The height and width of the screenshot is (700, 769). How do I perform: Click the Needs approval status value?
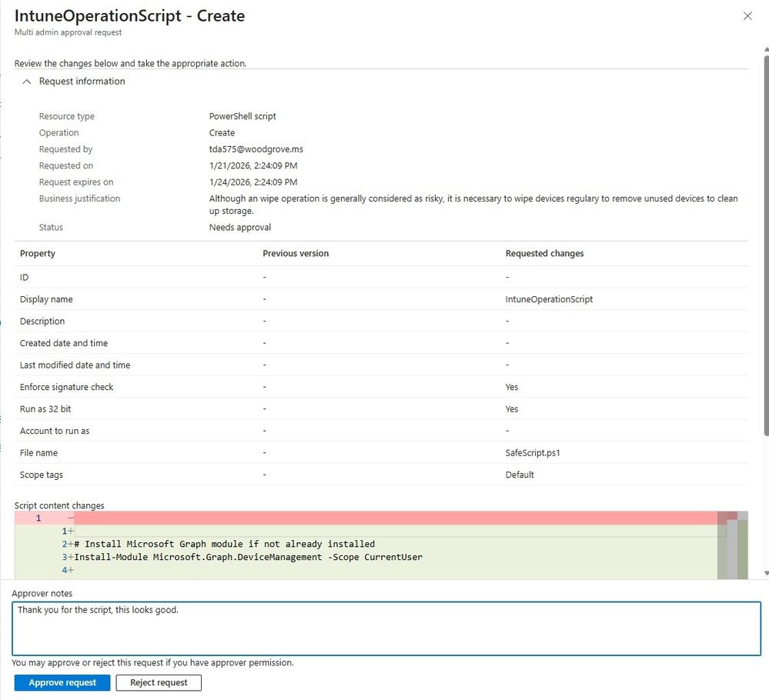pos(240,228)
